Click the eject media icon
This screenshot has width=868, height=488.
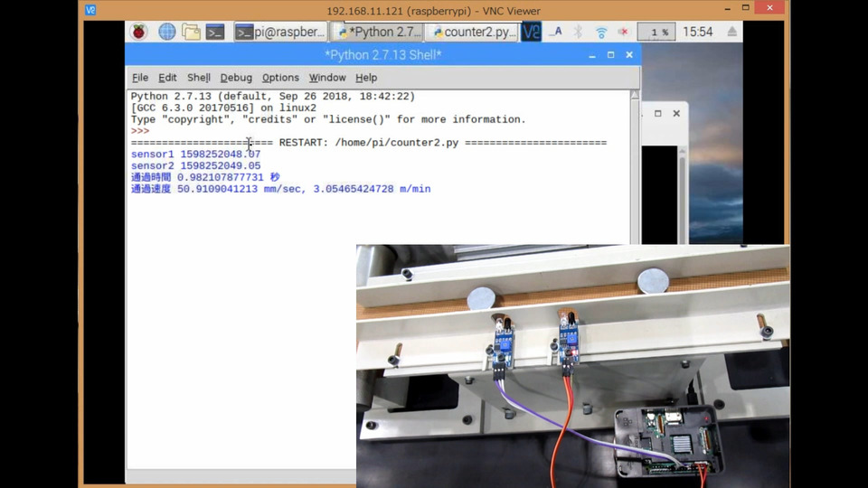[731, 33]
